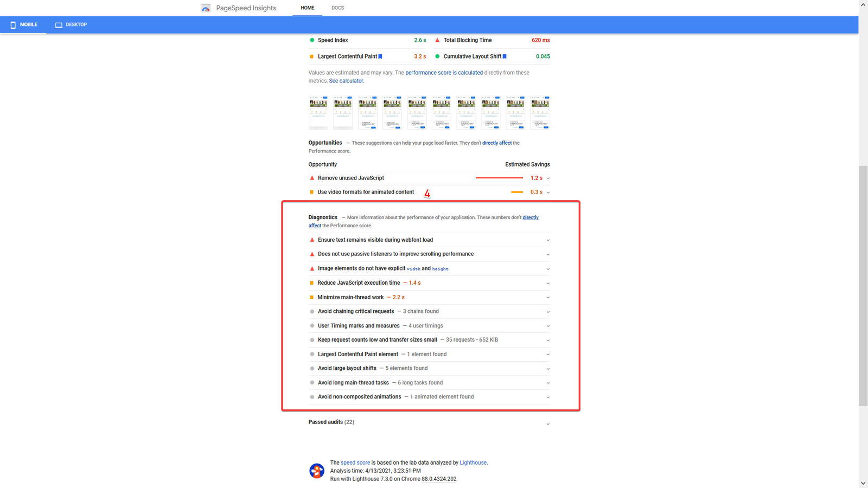The image size is (868, 488).
Task: Click the first filmstrip screenshot thumbnail
Action: coord(318,113)
